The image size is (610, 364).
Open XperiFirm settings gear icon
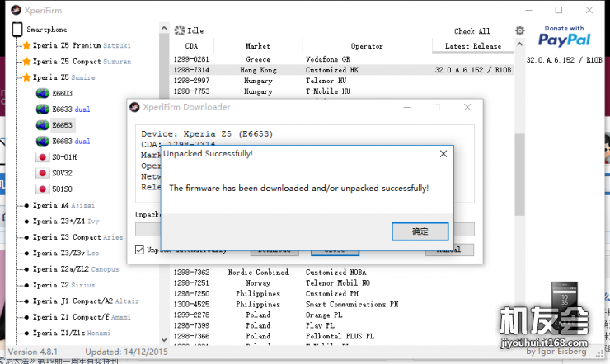520,30
